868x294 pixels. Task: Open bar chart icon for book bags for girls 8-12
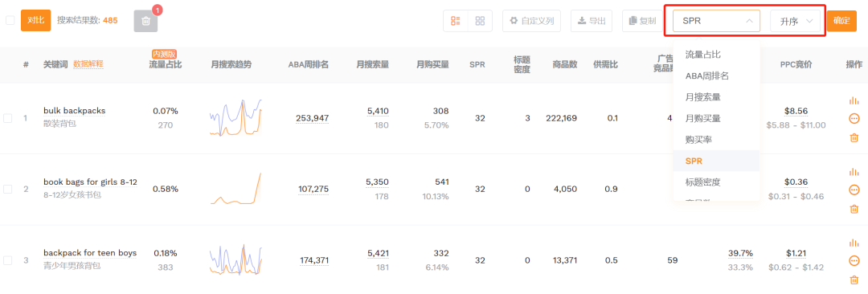(x=854, y=172)
